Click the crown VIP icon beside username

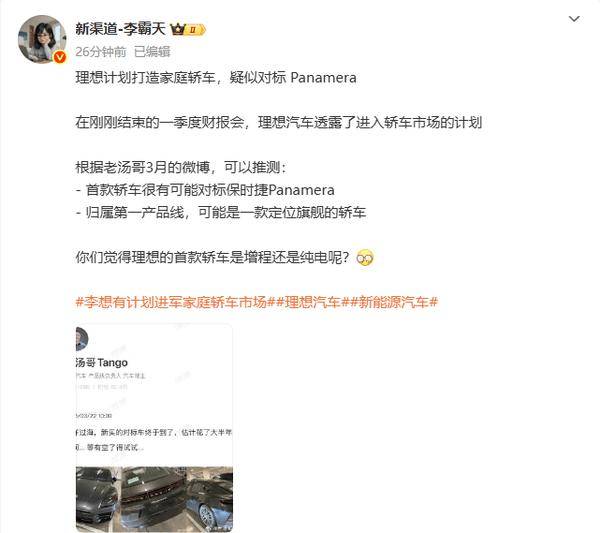178,29
